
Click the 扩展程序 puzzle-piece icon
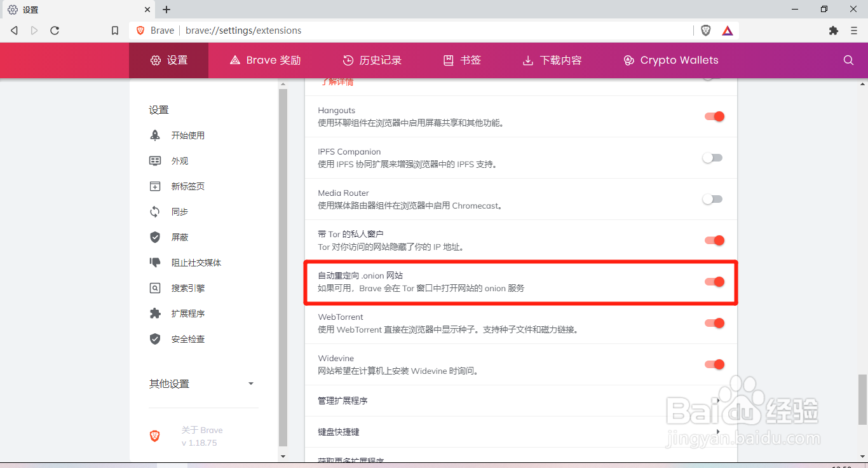click(x=155, y=313)
